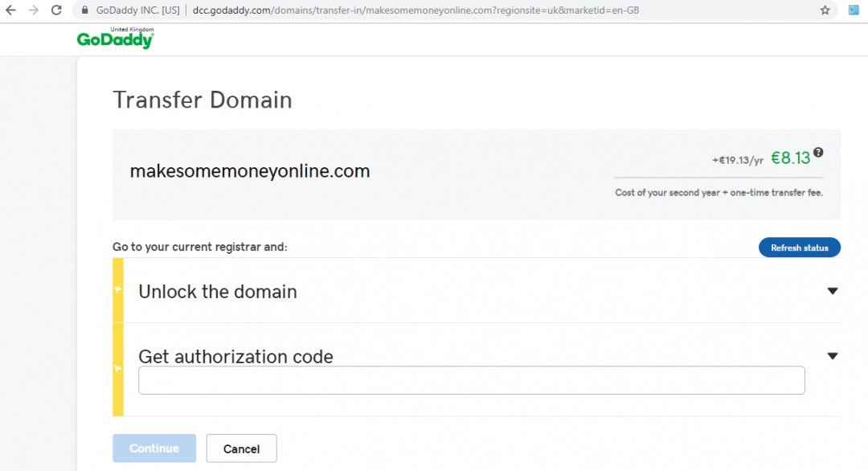Screen dimensions: 868x471
Task: Click the GoDaddy logo
Action: coord(115,37)
